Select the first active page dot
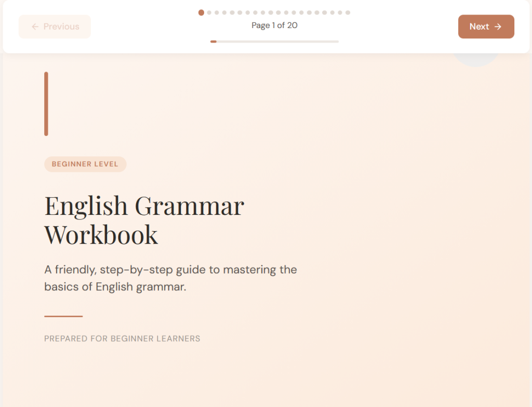 (x=201, y=12)
